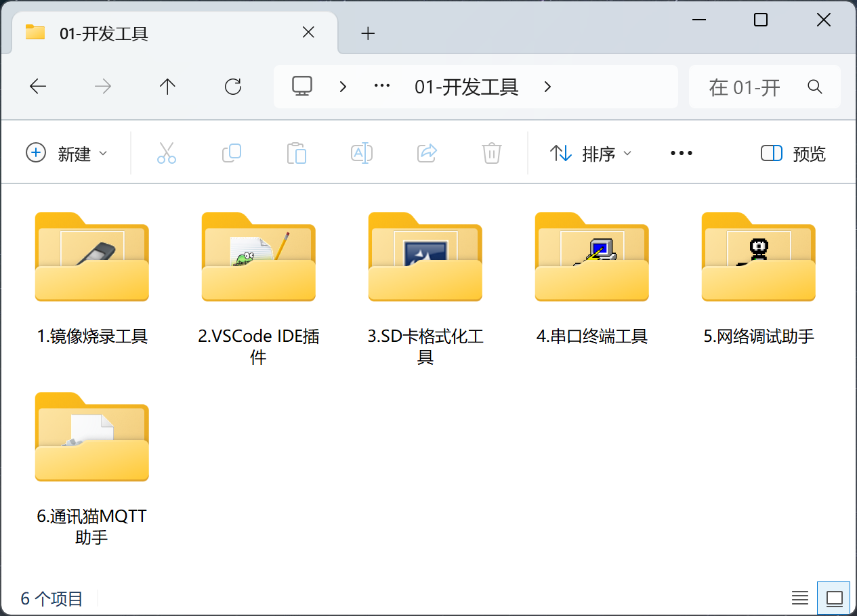
Task: Open the 5.网络调试助手 folder icon
Action: click(758, 257)
